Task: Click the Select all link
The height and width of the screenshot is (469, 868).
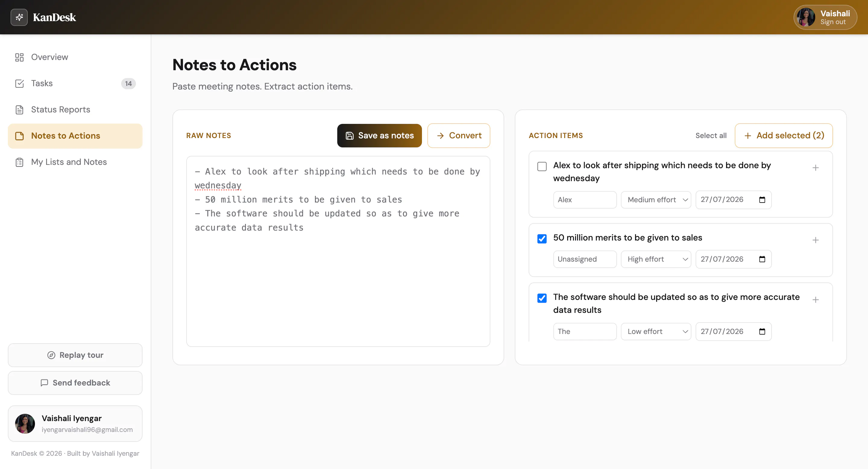Action: (711, 136)
